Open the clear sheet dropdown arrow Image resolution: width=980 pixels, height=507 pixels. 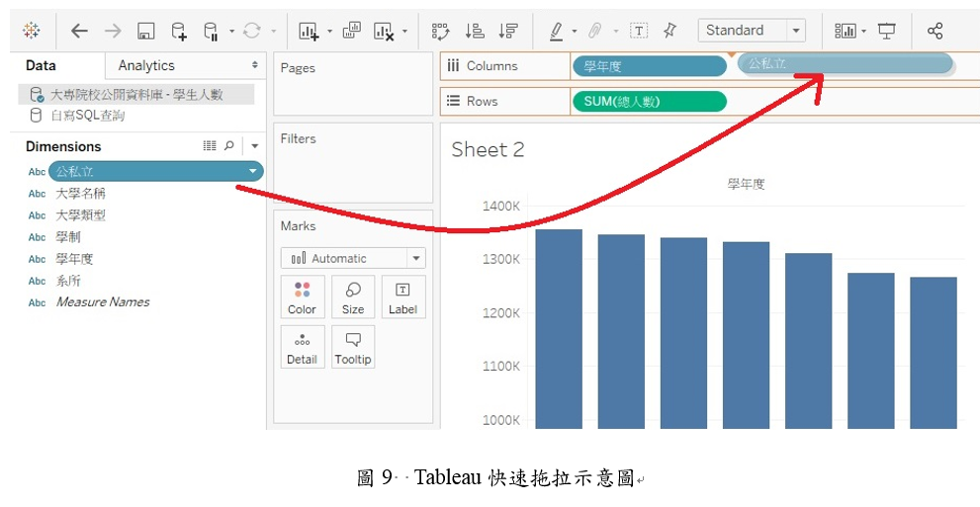click(x=404, y=32)
